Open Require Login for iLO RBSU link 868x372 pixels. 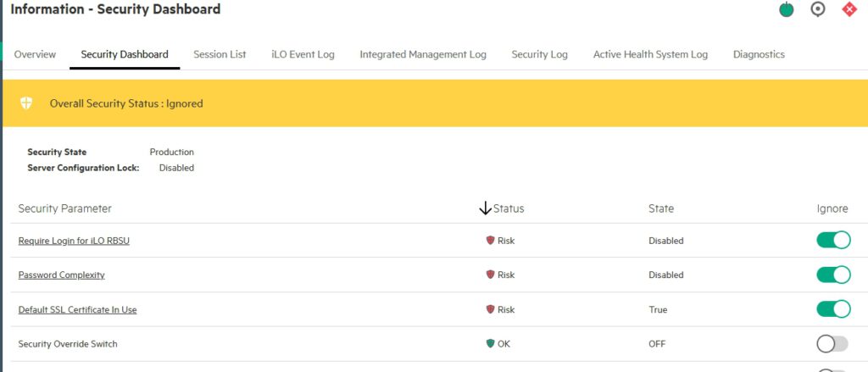[74, 241]
